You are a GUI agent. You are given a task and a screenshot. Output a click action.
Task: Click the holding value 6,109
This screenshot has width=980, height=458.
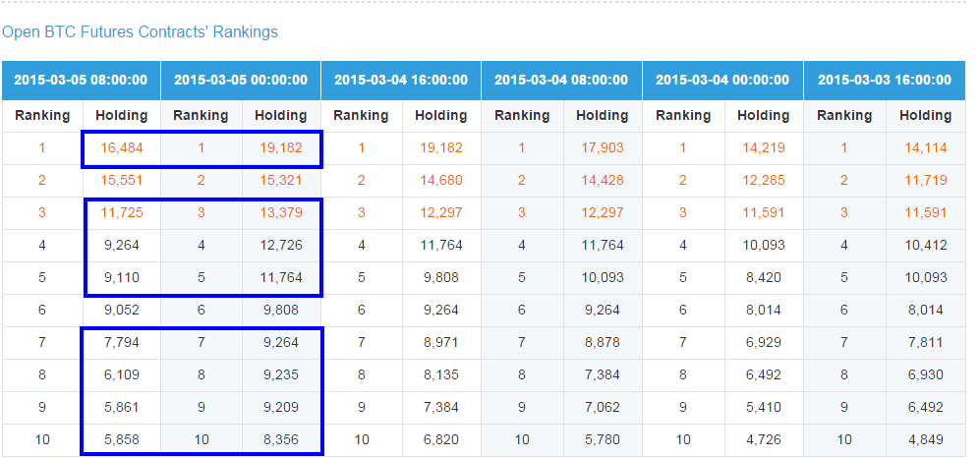point(121,374)
